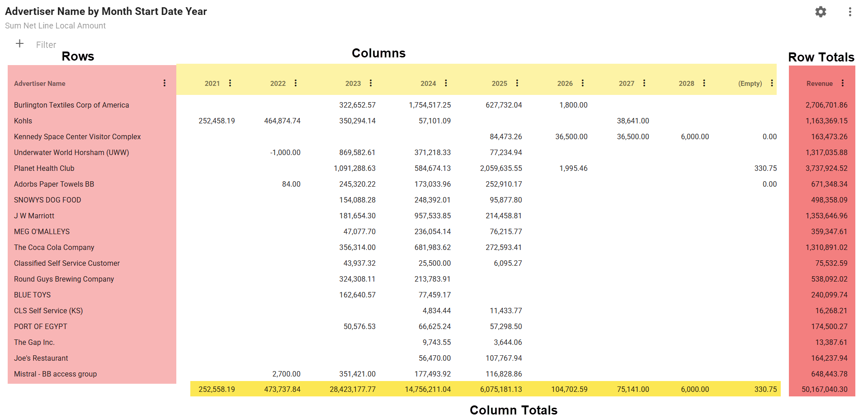
Task: Open the 2027 column options menu
Action: pyautogui.click(x=644, y=83)
